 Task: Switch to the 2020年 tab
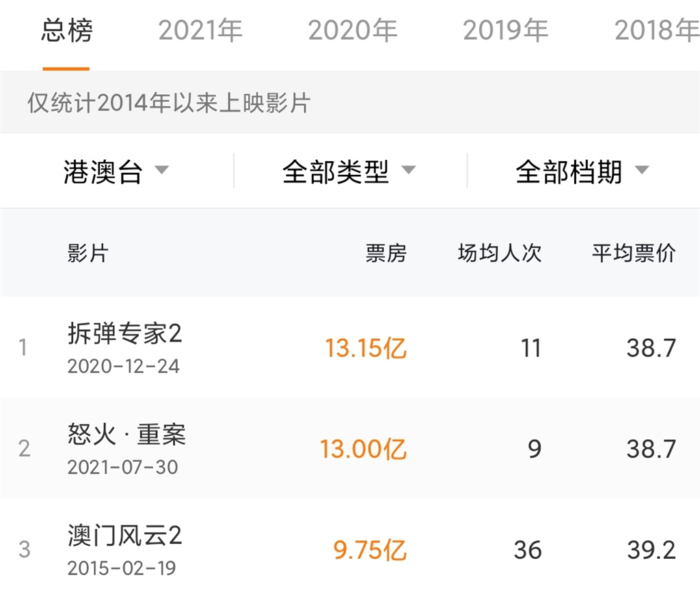click(x=353, y=30)
